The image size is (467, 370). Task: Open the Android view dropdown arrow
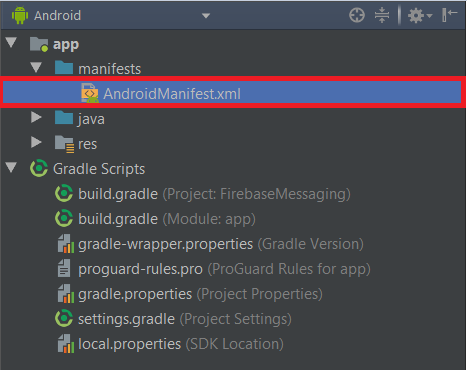point(206,16)
